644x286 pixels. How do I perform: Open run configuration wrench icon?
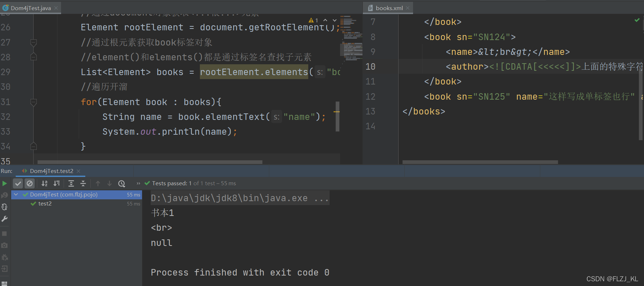click(4, 219)
